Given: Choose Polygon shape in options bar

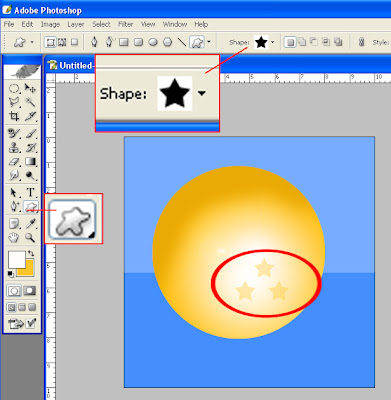Looking at the screenshot, I should click(x=168, y=42).
